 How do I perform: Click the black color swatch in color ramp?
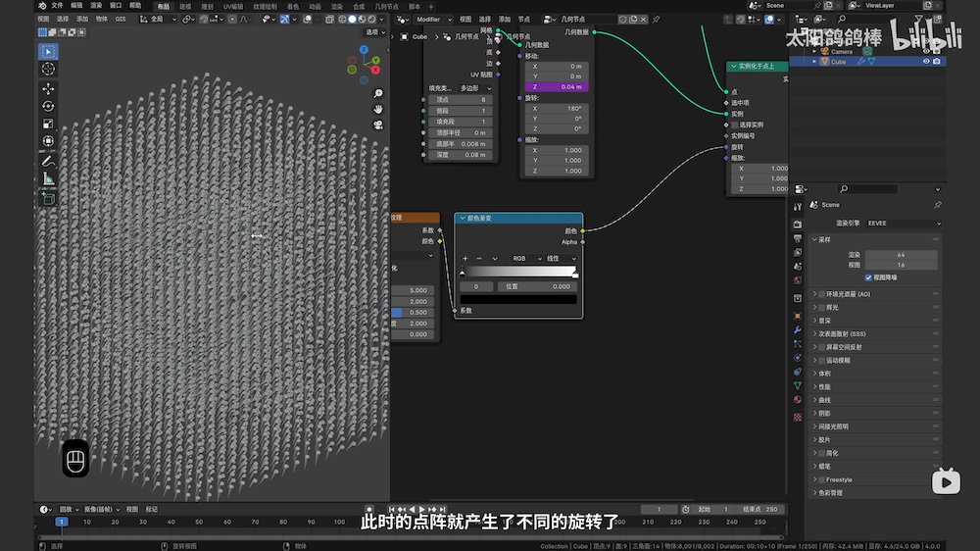pos(518,300)
